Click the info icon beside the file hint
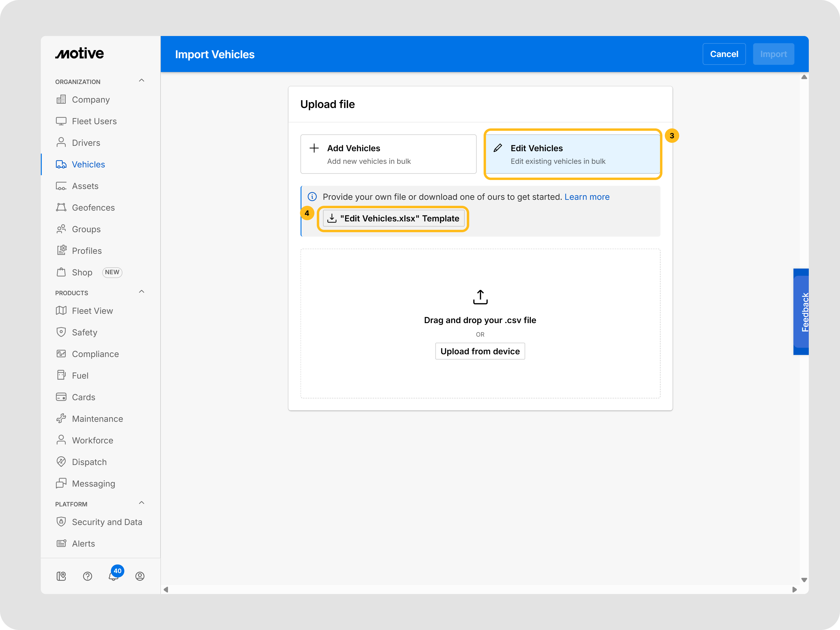 [x=312, y=197]
